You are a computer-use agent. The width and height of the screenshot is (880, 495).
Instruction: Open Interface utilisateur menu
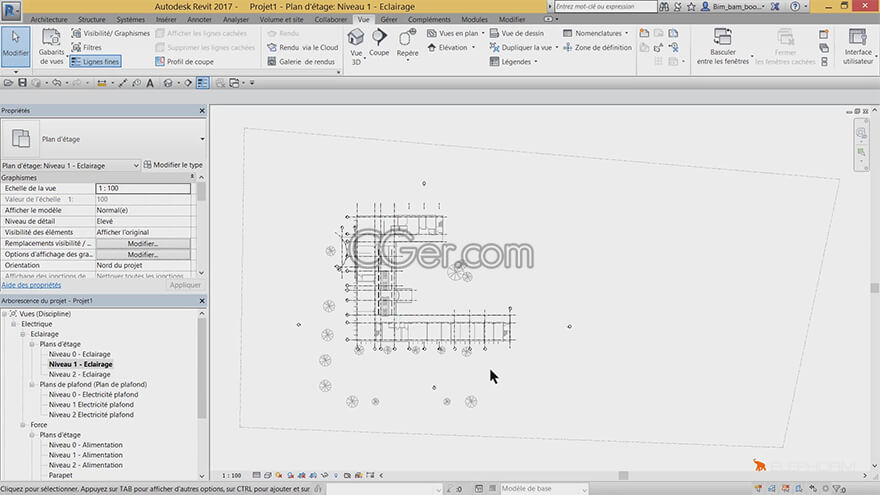[x=858, y=47]
